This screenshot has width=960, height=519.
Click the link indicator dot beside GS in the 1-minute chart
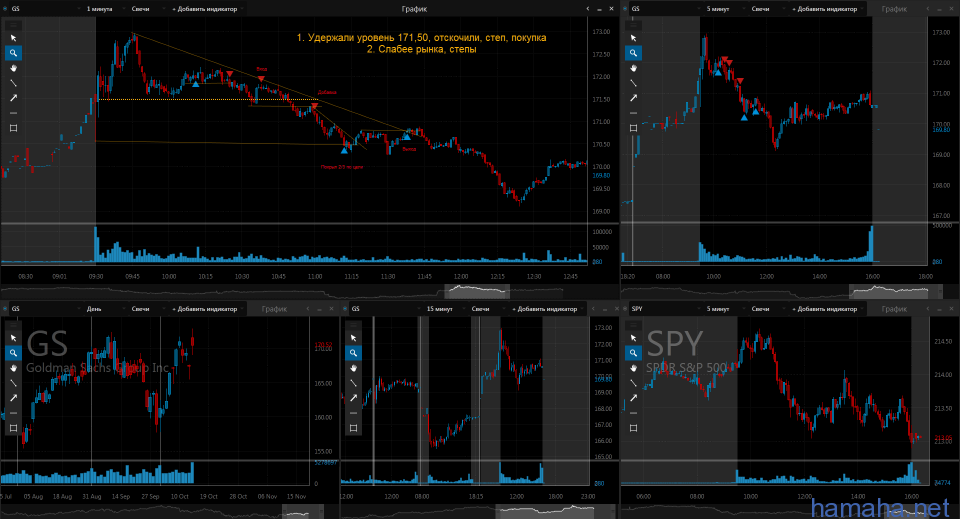click(5, 9)
